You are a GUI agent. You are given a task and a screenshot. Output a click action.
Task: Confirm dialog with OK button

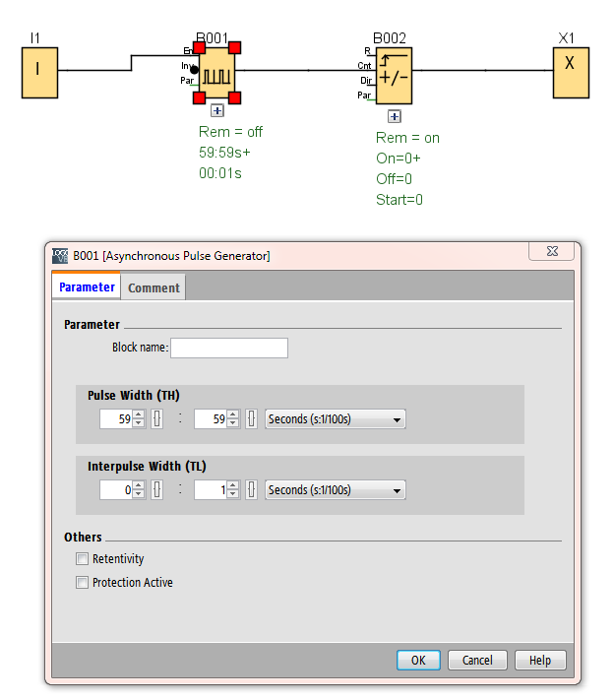click(x=418, y=661)
